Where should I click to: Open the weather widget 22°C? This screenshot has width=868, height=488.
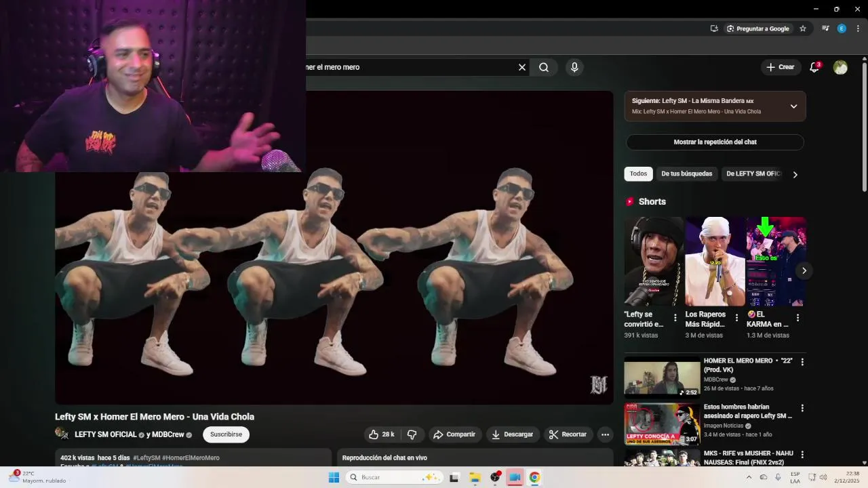pyautogui.click(x=37, y=477)
